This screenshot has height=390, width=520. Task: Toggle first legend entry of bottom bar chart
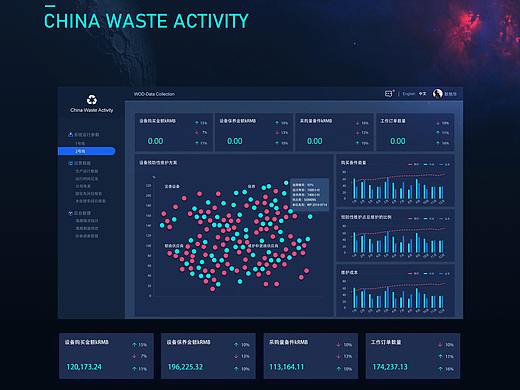tap(414, 274)
